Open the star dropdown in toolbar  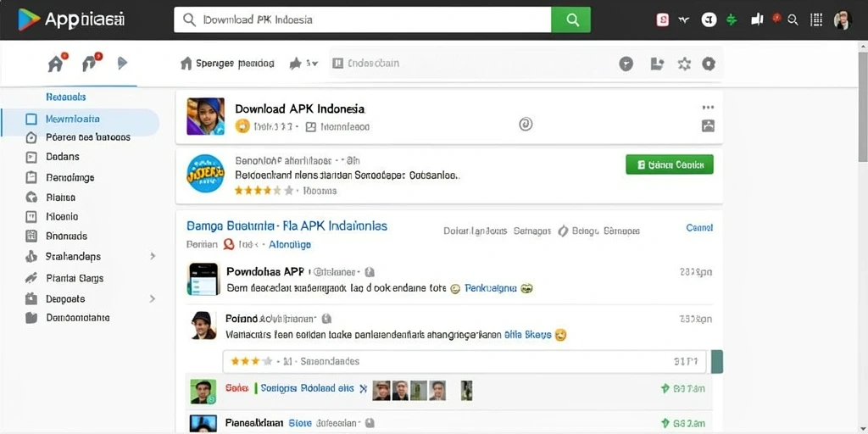[303, 64]
